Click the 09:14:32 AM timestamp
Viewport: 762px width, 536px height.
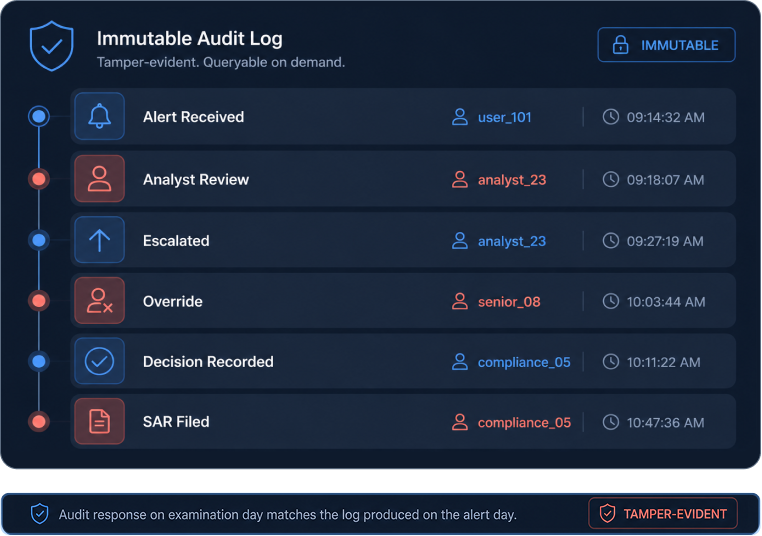665,117
